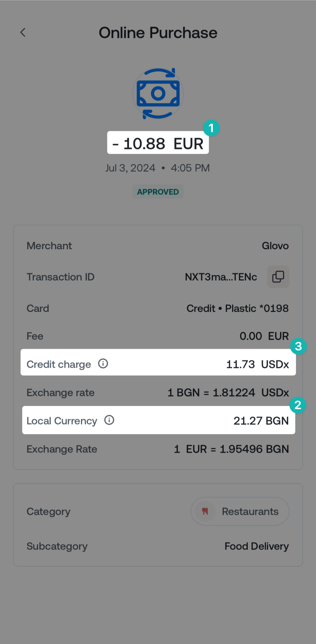Tap the -10.88 EUR amount

[158, 143]
